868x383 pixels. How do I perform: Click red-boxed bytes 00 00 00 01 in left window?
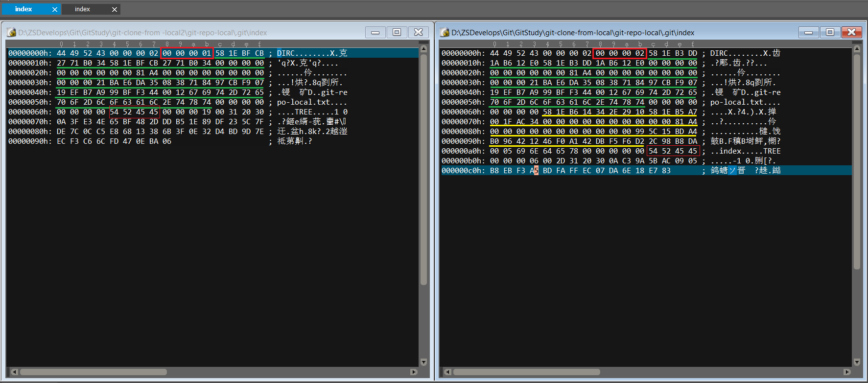[187, 53]
